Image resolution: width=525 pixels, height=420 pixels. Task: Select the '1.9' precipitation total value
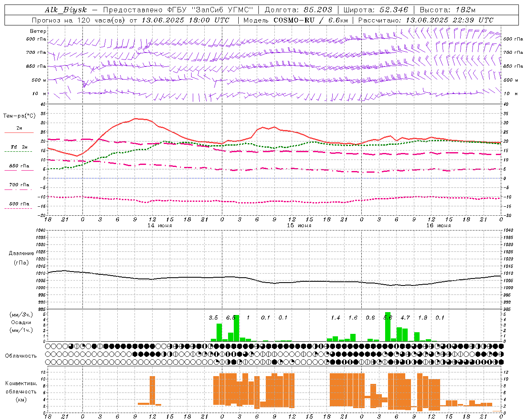coord(422,318)
